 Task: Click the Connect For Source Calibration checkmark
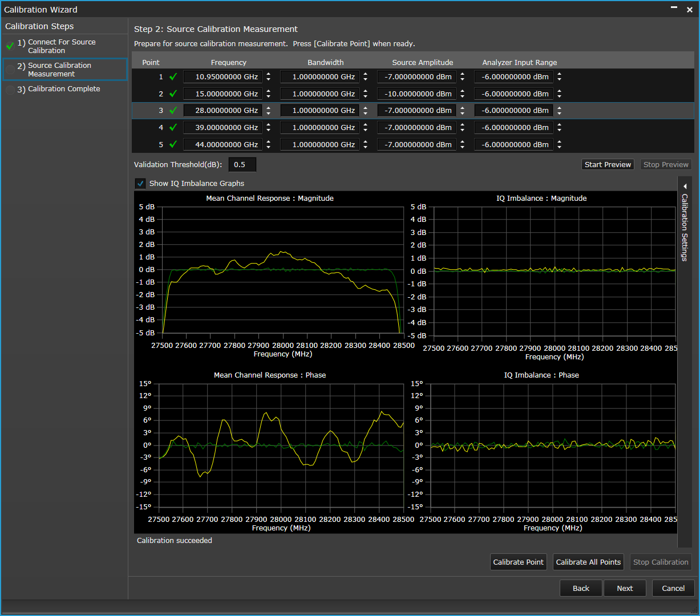pyautogui.click(x=10, y=46)
